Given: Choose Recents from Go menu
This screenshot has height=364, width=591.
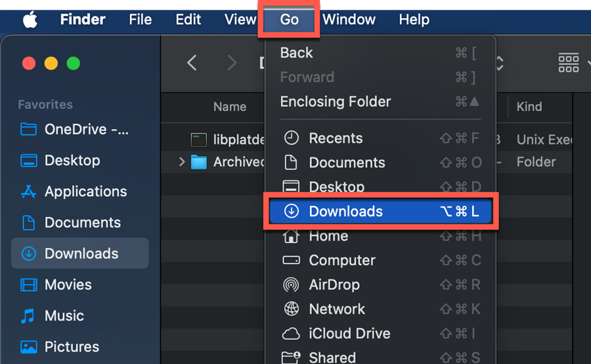Looking at the screenshot, I should pyautogui.click(x=380, y=138).
